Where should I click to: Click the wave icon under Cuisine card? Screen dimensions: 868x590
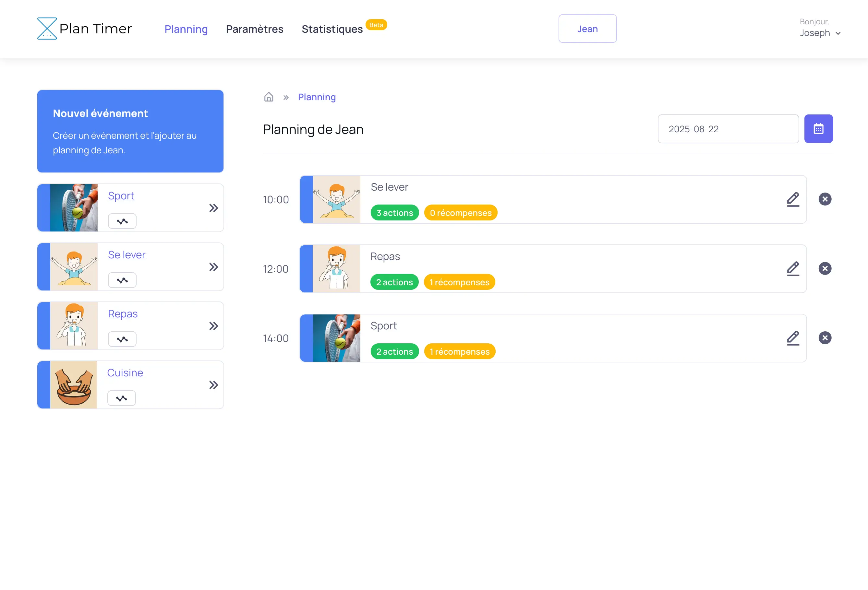[x=121, y=398]
